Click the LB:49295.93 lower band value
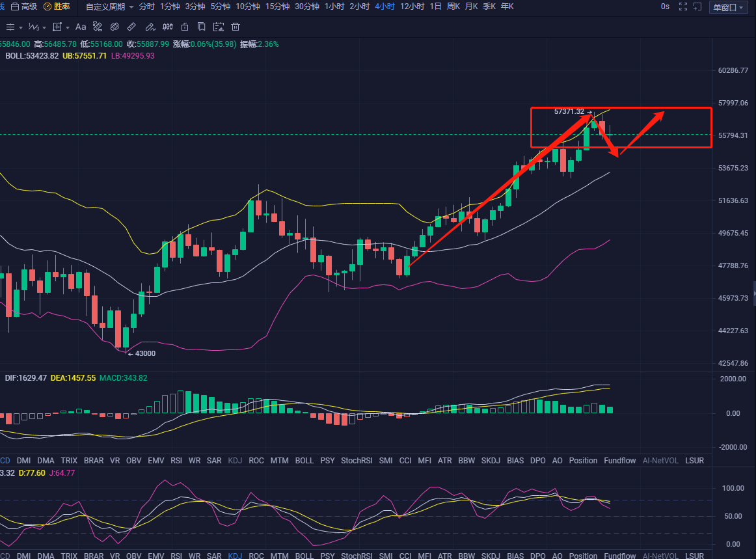This screenshot has height=559, width=756. [x=133, y=56]
